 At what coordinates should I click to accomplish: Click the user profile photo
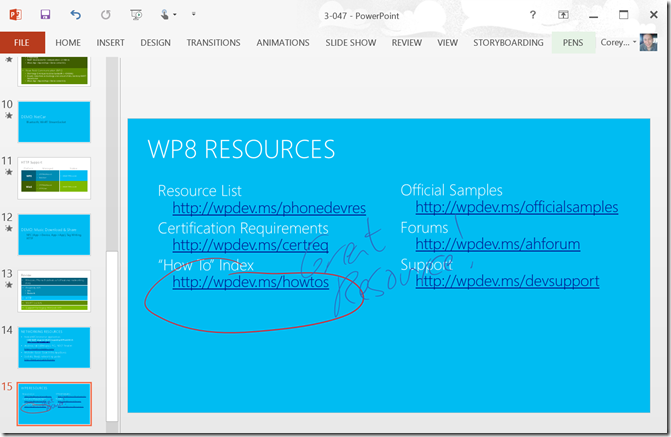point(648,42)
